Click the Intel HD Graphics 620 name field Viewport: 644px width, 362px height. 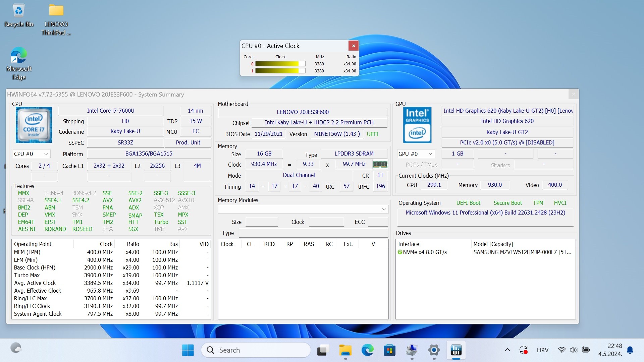pos(507,121)
